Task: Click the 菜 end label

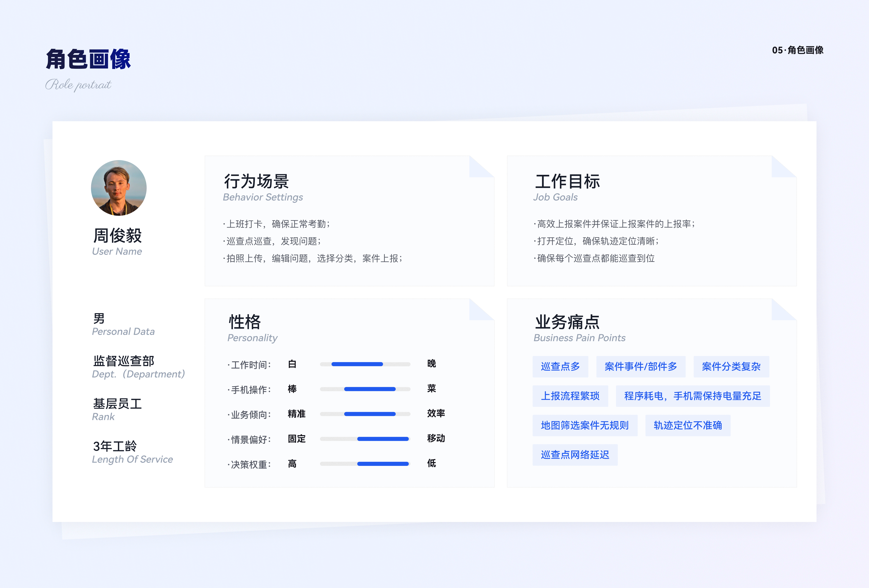Action: 432,389
